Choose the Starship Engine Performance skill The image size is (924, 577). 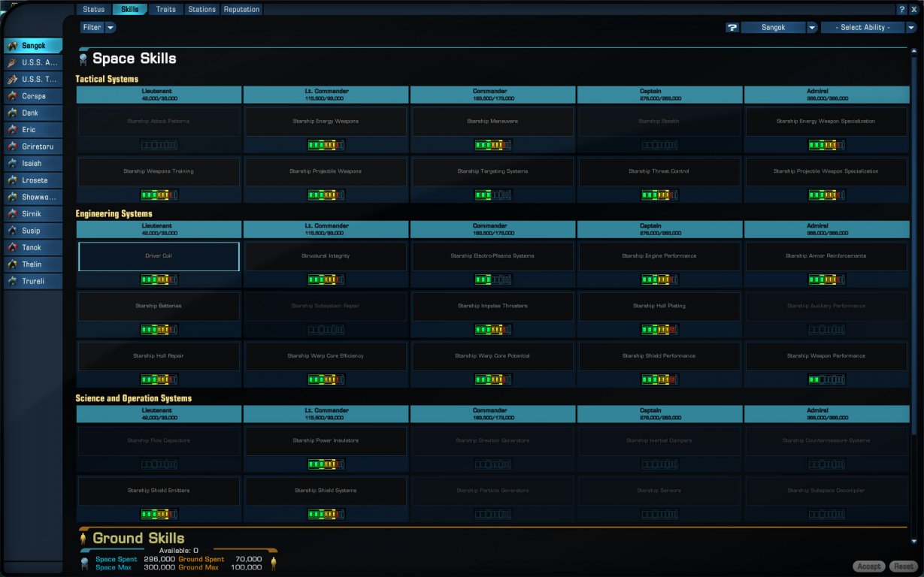coord(659,256)
